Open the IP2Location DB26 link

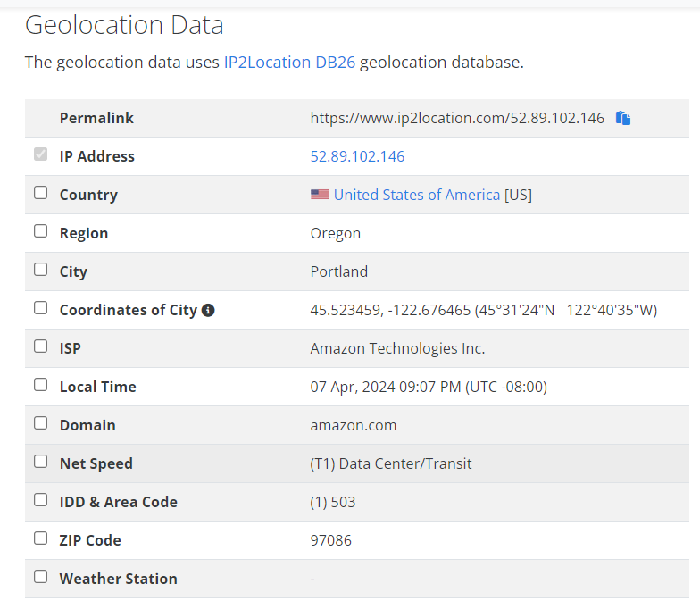[289, 63]
